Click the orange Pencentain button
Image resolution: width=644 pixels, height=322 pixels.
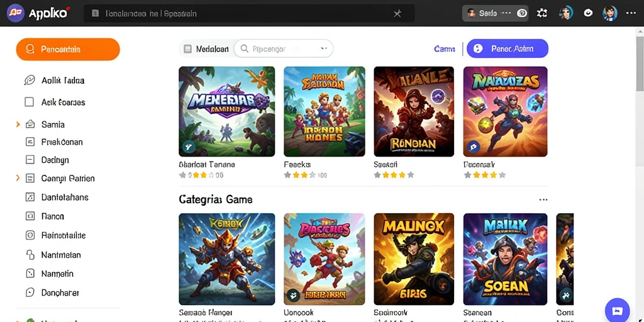(x=68, y=49)
